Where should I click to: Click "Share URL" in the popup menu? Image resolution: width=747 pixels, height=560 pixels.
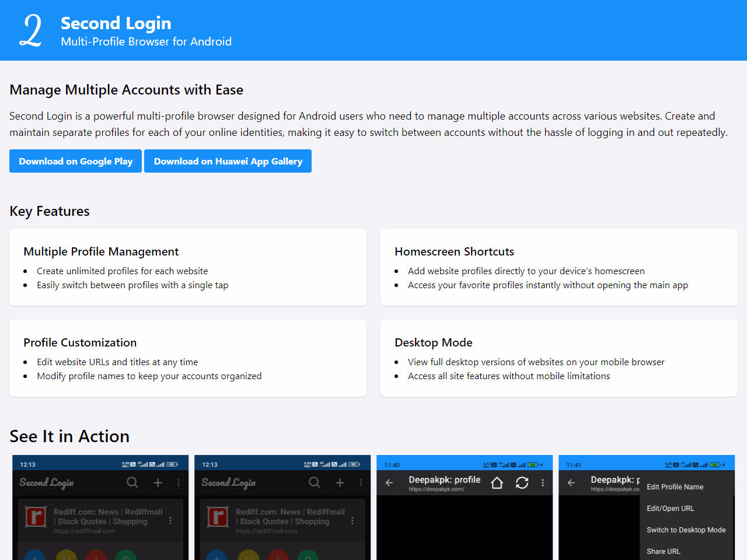pos(663,551)
